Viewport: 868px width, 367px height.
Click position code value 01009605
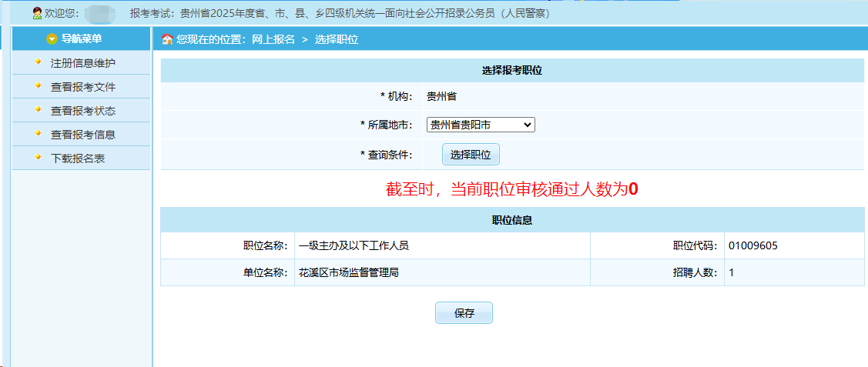point(753,246)
